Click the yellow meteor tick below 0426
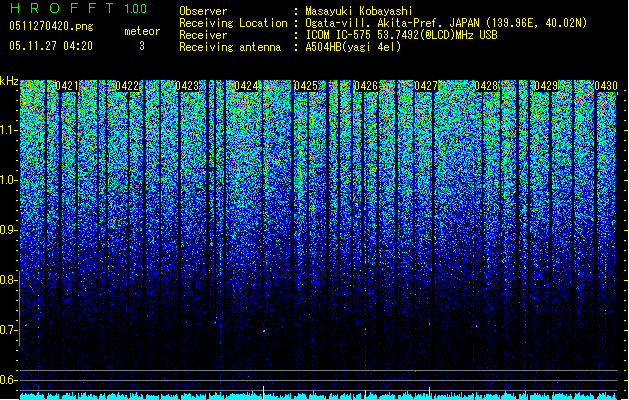This screenshot has height=400, width=629. (365, 394)
